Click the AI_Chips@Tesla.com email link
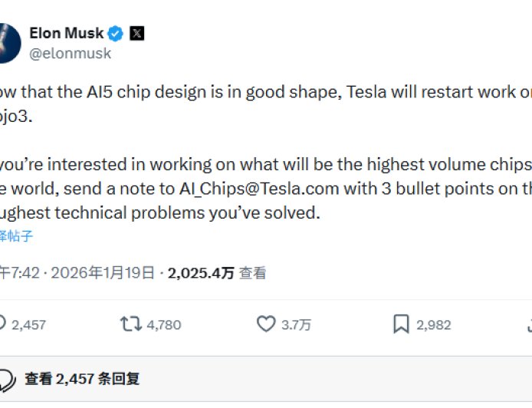The height and width of the screenshot is (408, 532). click(x=244, y=190)
